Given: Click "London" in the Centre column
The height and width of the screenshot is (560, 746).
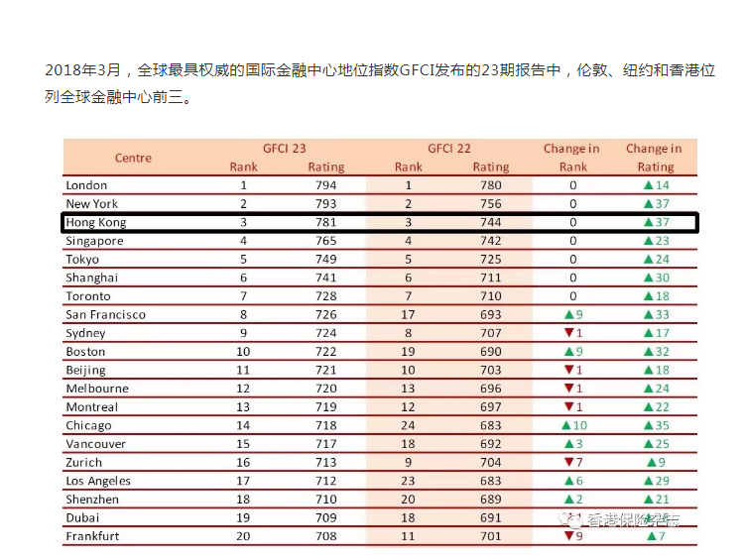Looking at the screenshot, I should 86,185.
